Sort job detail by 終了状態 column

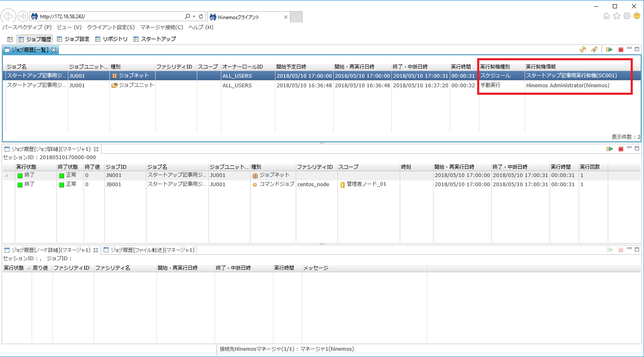point(70,167)
